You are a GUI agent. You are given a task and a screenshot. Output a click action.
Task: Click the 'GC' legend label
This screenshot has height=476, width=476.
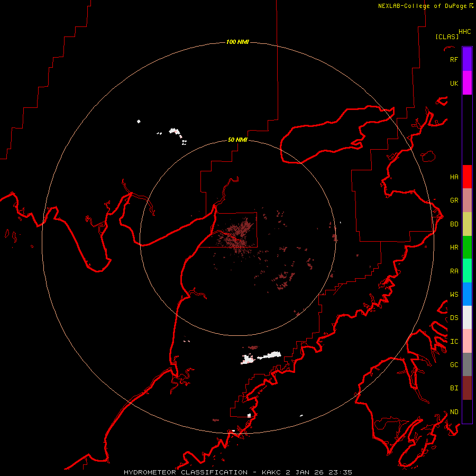(x=454, y=365)
